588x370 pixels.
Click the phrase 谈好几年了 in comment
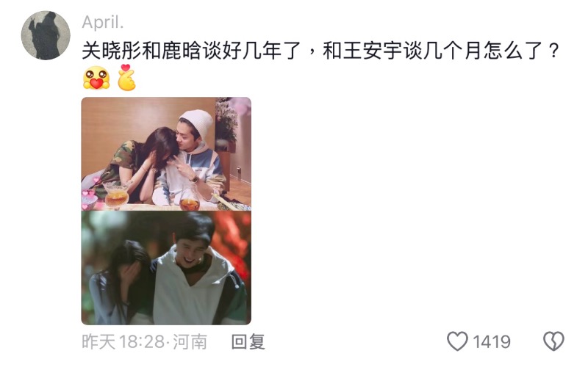[251, 51]
